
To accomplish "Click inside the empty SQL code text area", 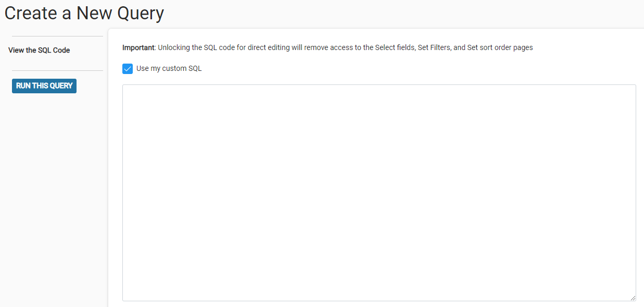I will (x=379, y=193).
